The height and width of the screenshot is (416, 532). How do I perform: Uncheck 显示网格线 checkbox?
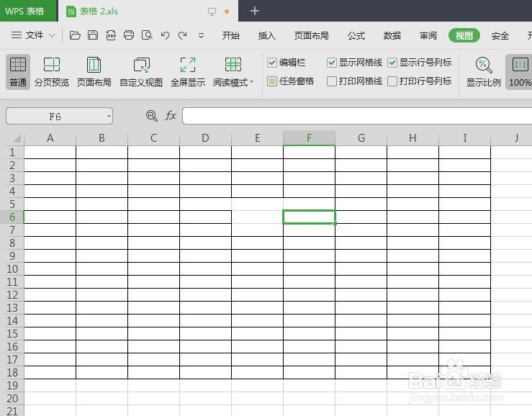(x=331, y=63)
